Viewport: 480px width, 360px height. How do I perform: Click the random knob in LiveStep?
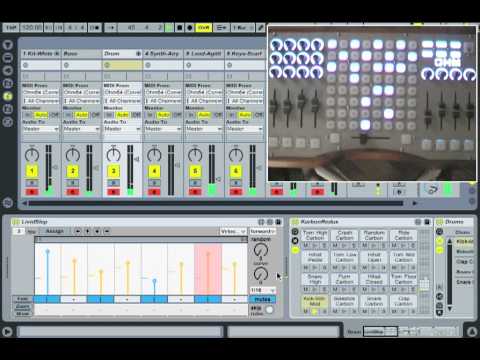[x=261, y=250]
